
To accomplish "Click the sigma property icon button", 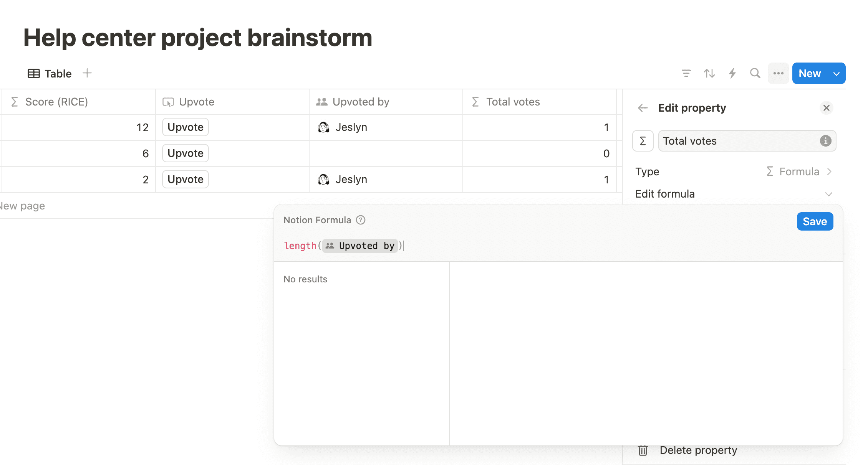I will (643, 141).
